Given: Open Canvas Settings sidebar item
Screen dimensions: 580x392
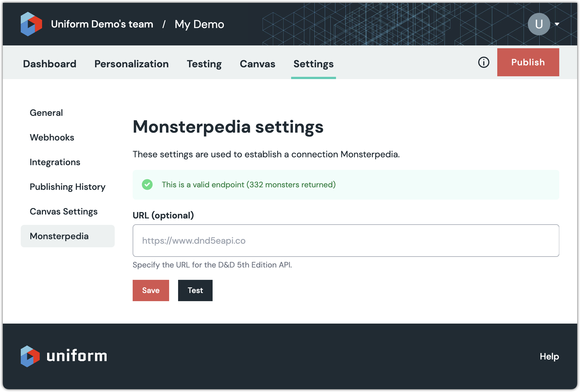Looking at the screenshot, I should pyautogui.click(x=64, y=211).
